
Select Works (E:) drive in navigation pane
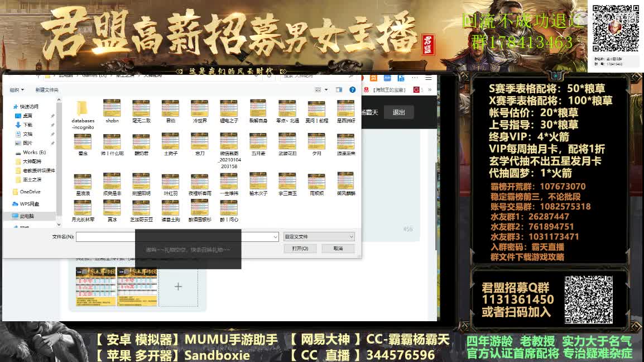click(31, 152)
